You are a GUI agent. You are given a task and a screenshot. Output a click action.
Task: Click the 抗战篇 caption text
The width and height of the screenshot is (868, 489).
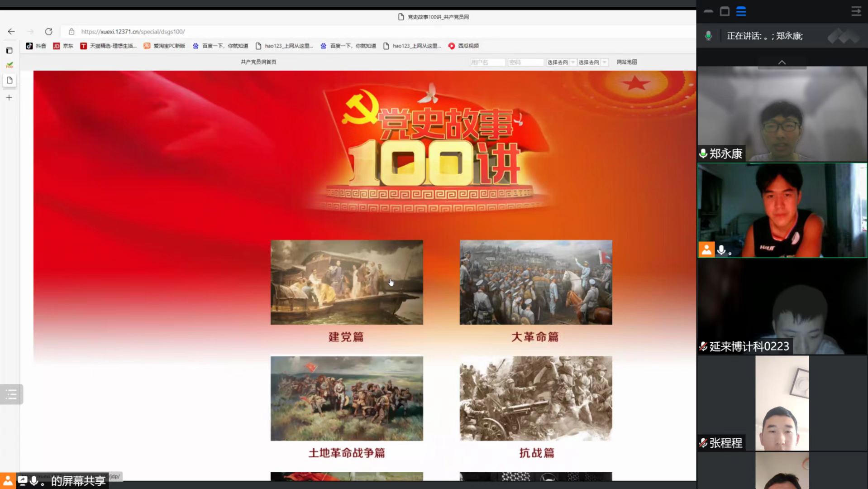coord(537,453)
